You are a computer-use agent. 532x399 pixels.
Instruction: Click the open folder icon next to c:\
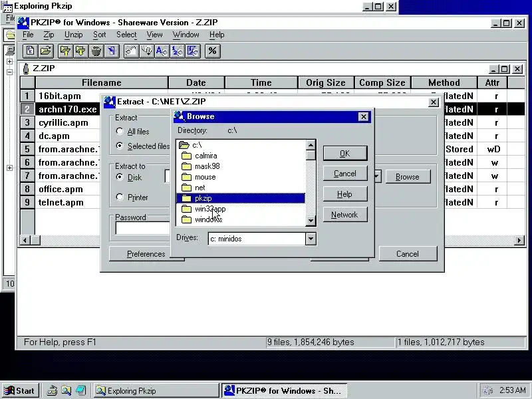click(x=184, y=145)
